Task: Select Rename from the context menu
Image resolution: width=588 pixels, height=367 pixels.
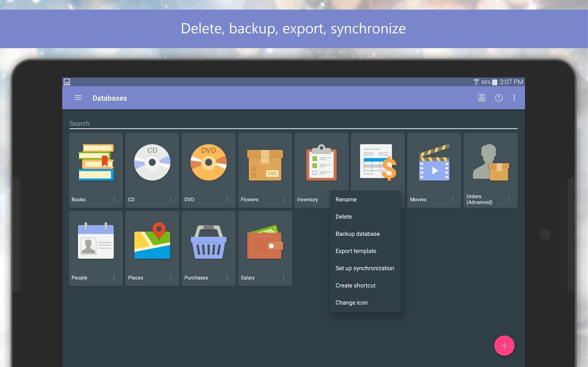Action: 346,199
